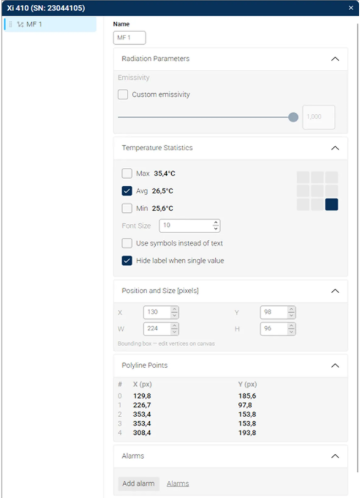Collapse the Radiation Parameters section

click(335, 59)
